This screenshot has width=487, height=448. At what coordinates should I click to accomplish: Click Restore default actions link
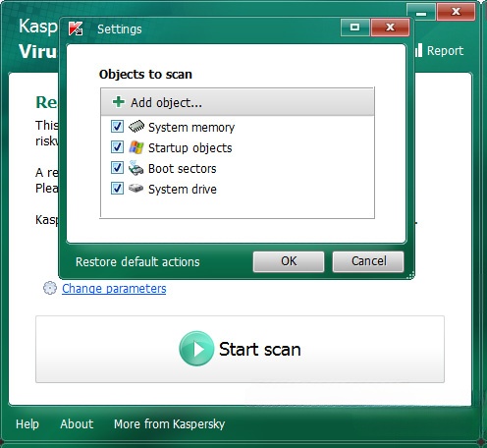pyautogui.click(x=137, y=262)
